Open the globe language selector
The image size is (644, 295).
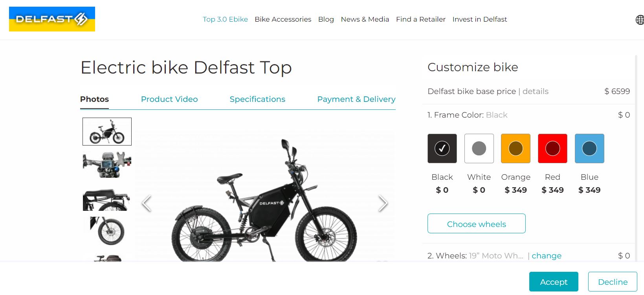[639, 20]
